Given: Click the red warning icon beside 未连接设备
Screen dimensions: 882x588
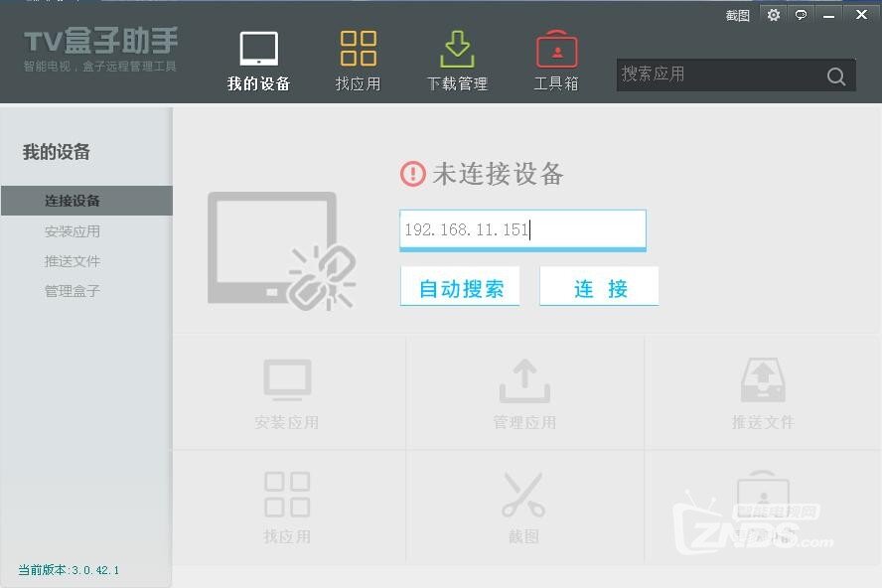Looking at the screenshot, I should [x=413, y=173].
